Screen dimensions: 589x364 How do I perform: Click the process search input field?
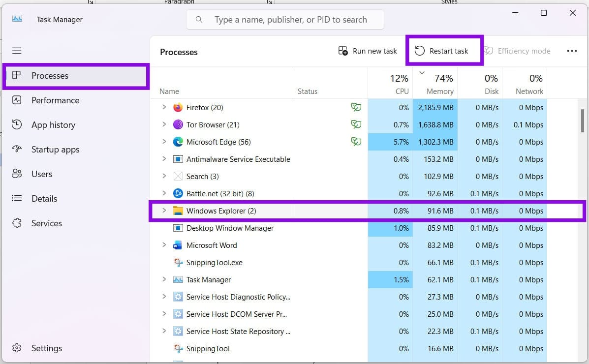click(x=285, y=20)
